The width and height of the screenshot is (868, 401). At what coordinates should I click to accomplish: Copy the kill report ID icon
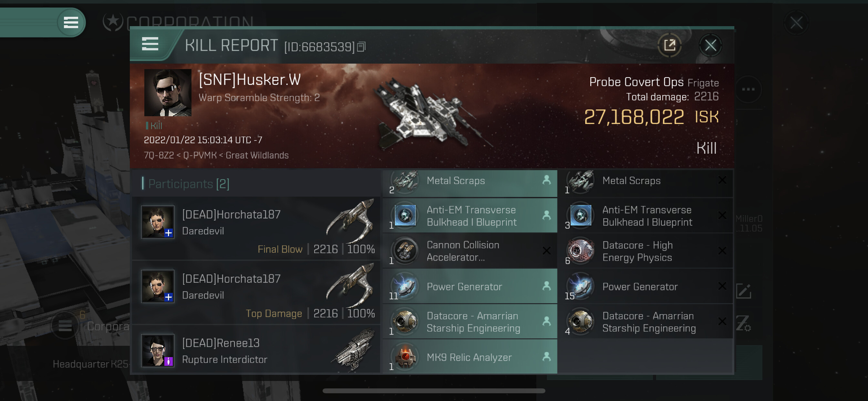tap(361, 46)
